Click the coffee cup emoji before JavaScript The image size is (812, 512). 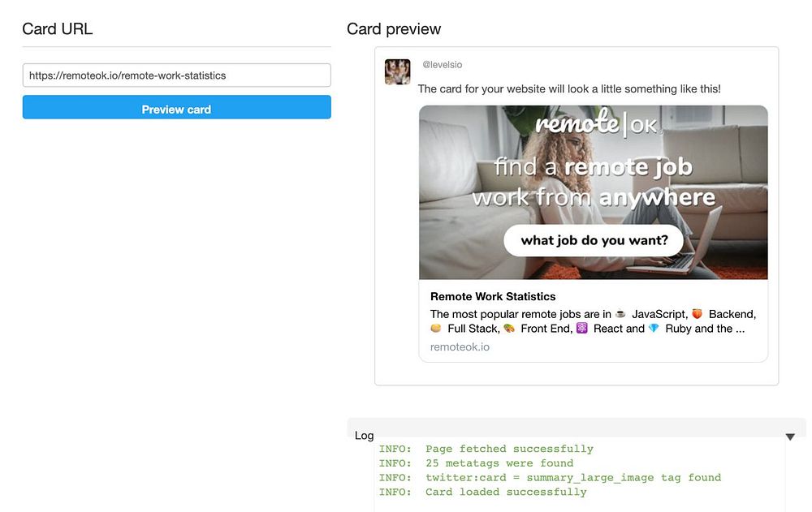pyautogui.click(x=620, y=314)
